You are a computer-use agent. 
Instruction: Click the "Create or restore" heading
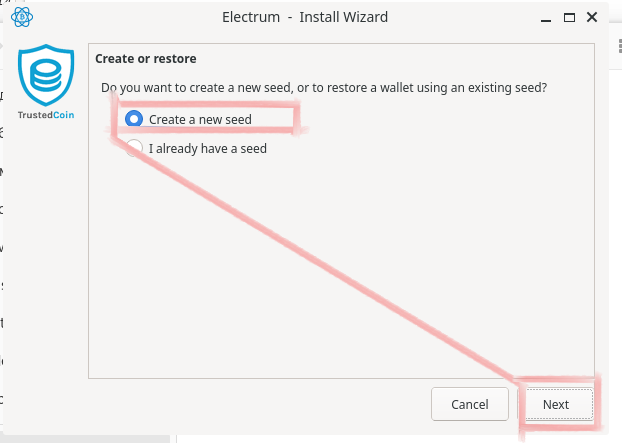pos(146,59)
